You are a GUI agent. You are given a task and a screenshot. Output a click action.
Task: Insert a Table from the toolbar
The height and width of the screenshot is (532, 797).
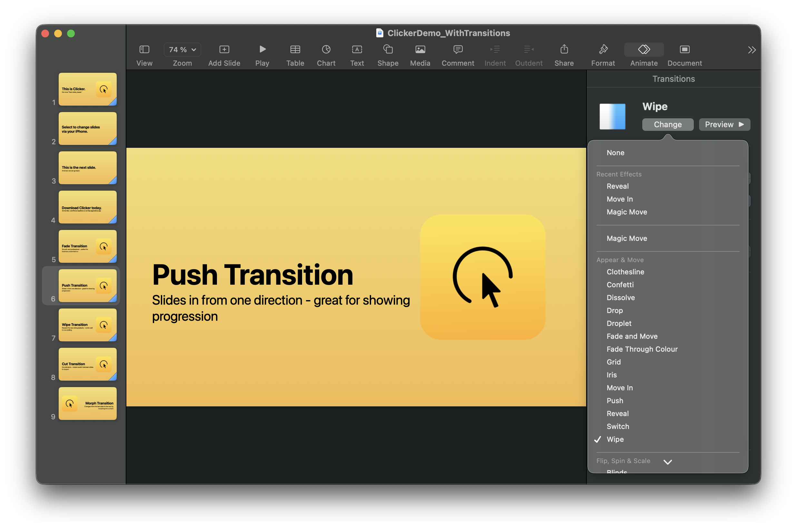point(295,54)
